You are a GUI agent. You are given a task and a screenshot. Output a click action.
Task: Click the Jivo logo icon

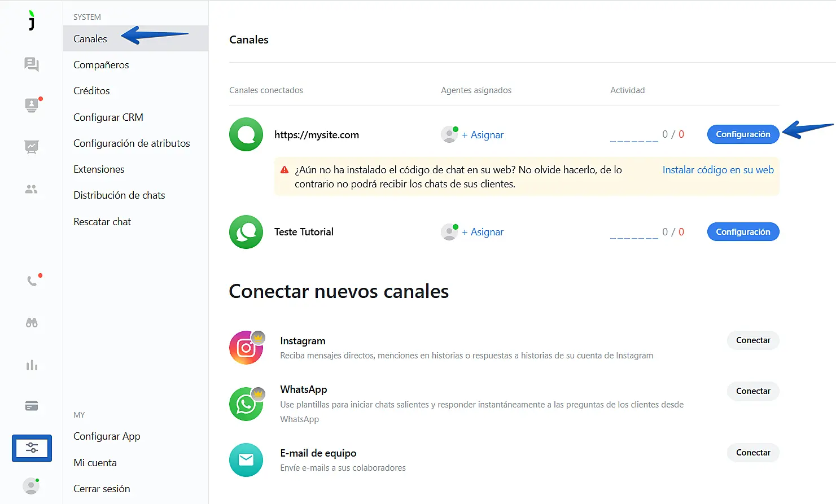(x=32, y=20)
